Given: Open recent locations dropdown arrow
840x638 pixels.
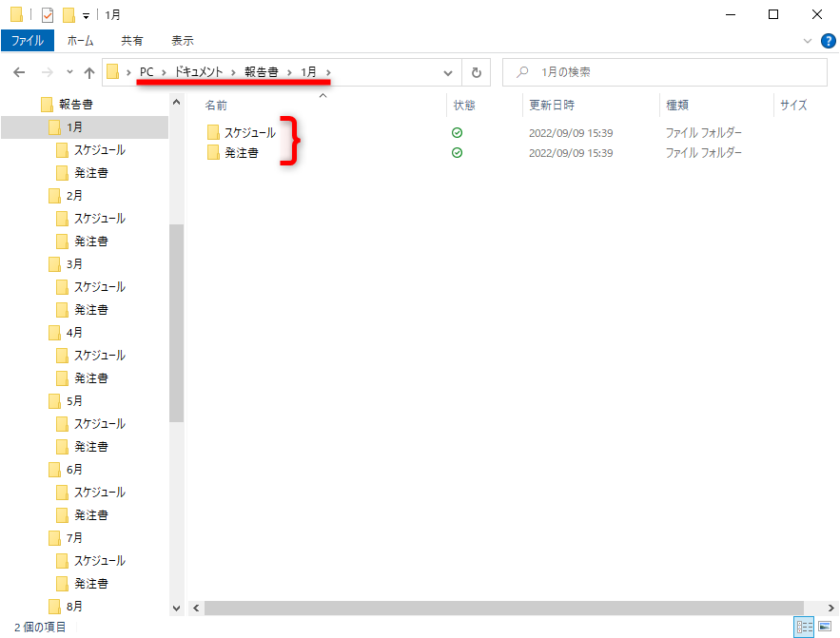Looking at the screenshot, I should 69,72.
